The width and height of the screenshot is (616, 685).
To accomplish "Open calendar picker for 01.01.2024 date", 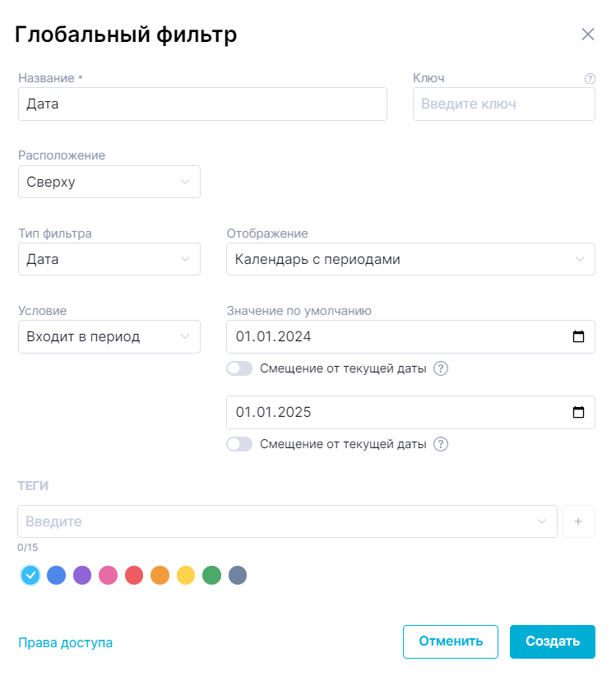I will [x=578, y=336].
